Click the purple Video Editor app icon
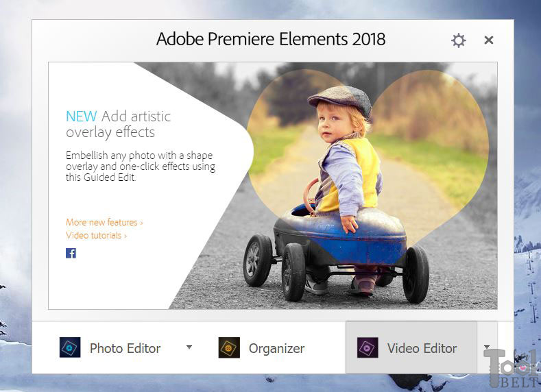 point(368,347)
